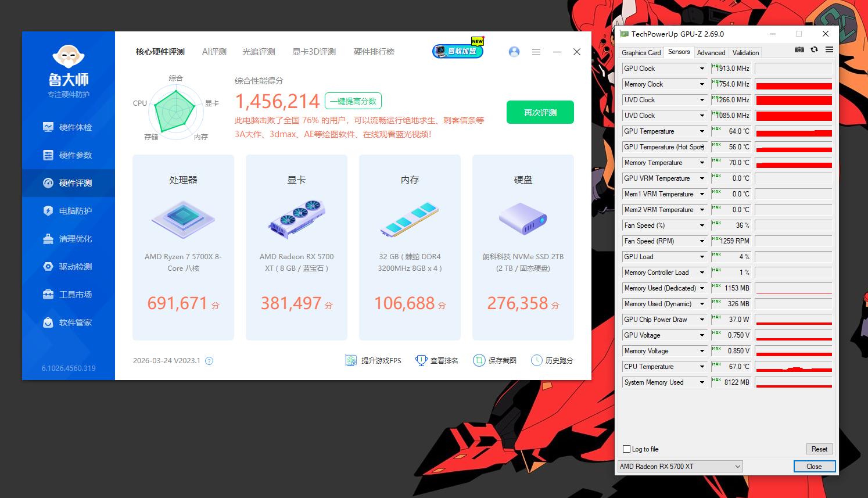Screen dimensions: 868x498
Task: Click the 276,358 disk score
Action: pos(517,303)
